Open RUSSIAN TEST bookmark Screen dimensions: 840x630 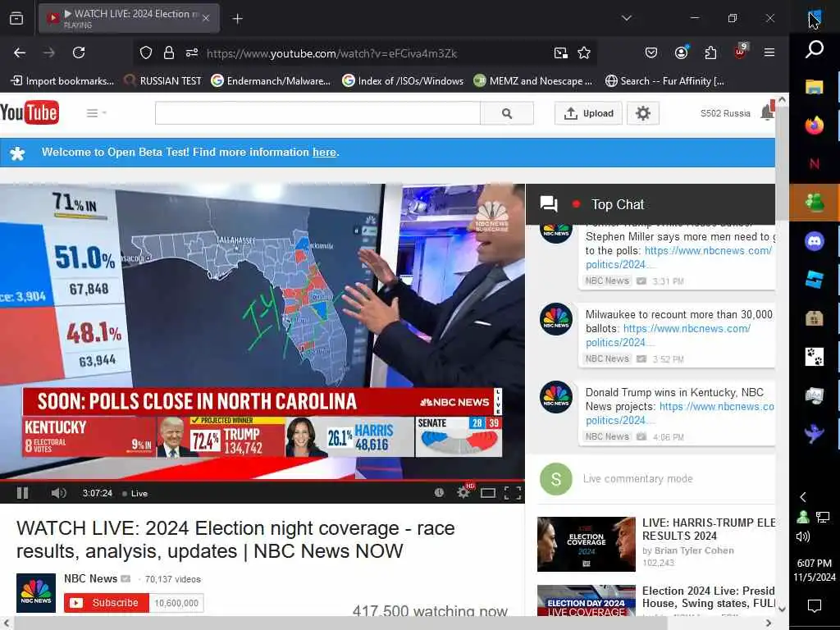tap(163, 81)
